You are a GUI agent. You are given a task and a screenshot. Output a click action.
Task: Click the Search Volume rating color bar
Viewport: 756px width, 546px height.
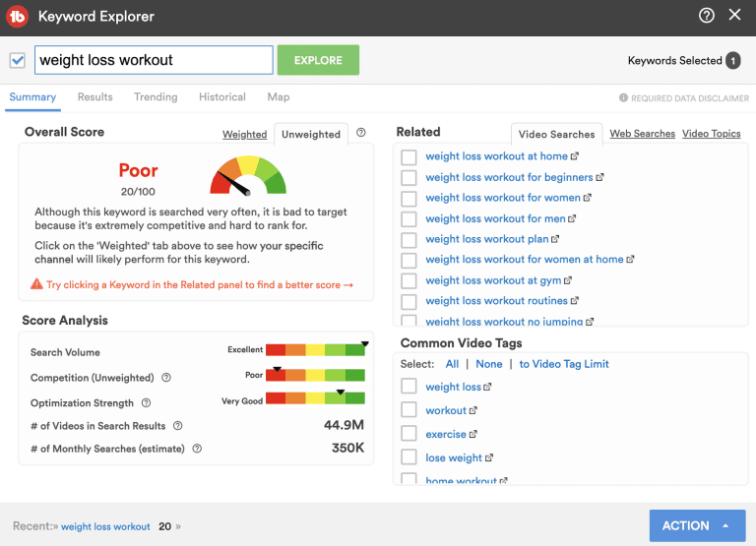315,349
